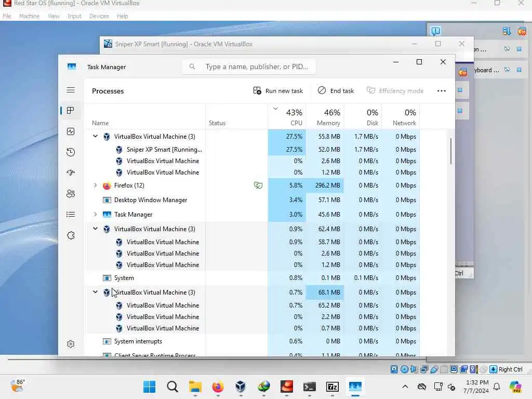
Task: Open Devices menu in Red Star OS window
Action: tap(99, 16)
